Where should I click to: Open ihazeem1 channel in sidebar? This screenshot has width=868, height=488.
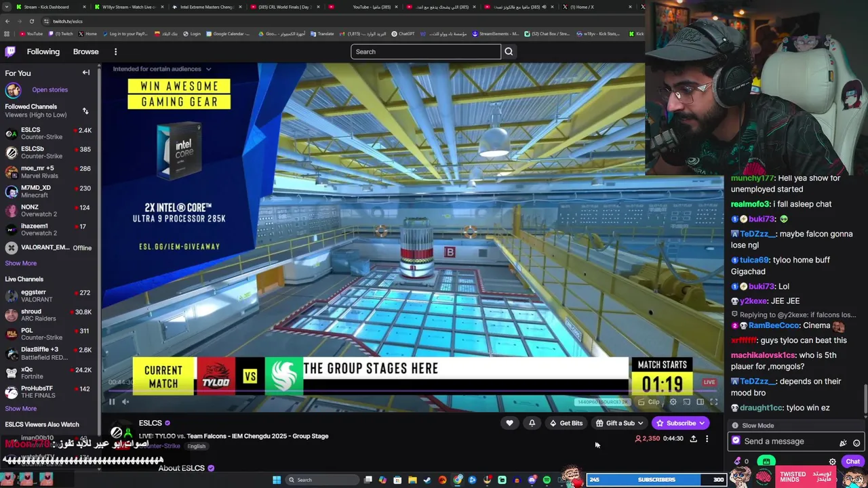click(x=49, y=230)
